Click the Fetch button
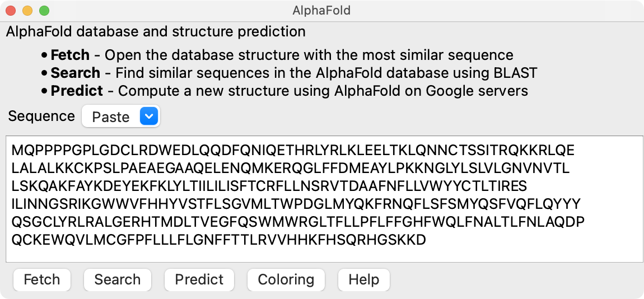 41,279
